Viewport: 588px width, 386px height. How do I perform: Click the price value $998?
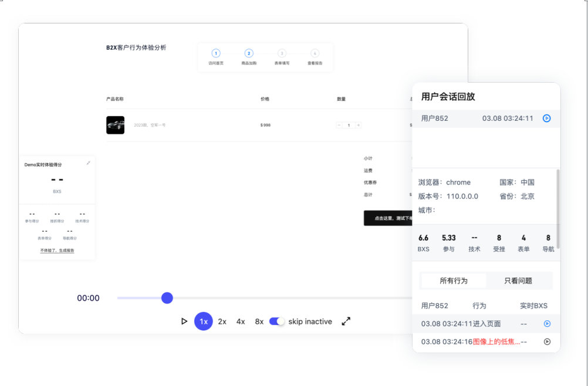click(x=265, y=125)
